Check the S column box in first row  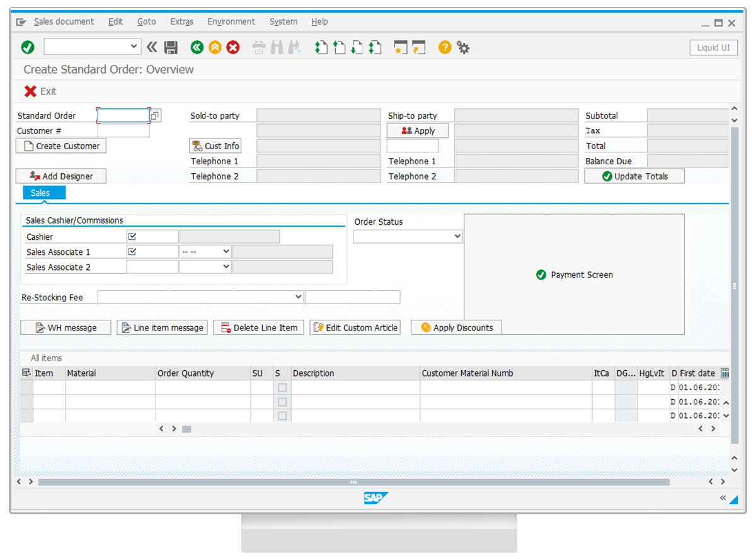pos(282,388)
